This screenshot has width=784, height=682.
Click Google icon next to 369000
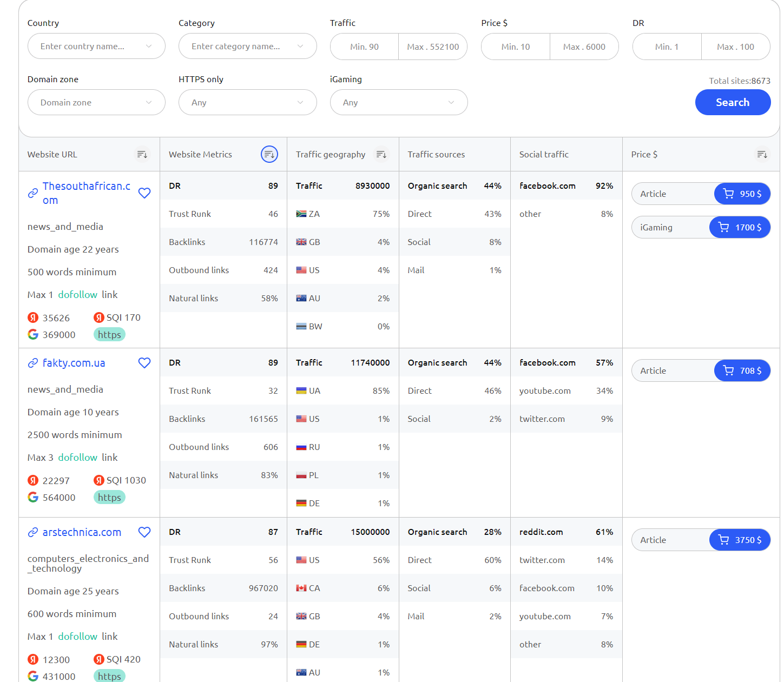tap(33, 334)
